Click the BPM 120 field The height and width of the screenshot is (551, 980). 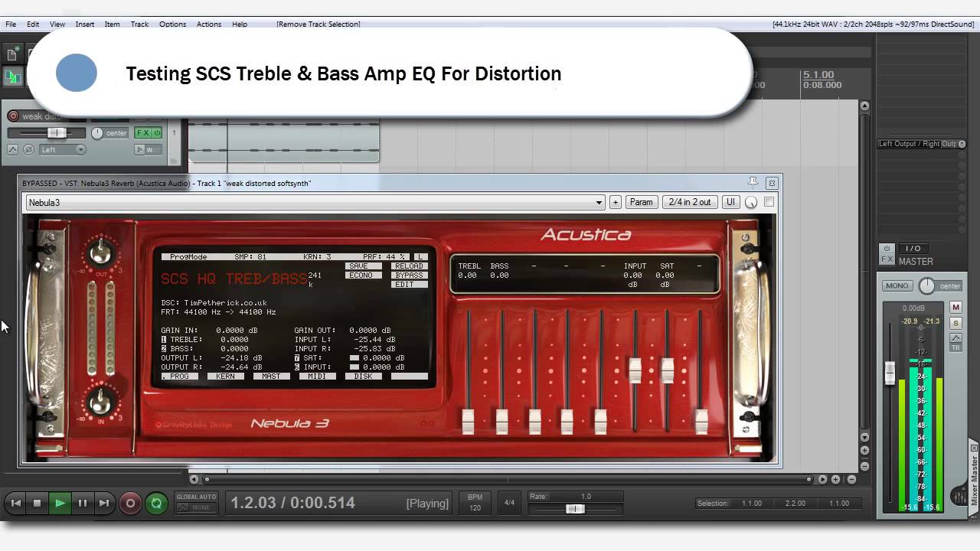pyautogui.click(x=475, y=503)
